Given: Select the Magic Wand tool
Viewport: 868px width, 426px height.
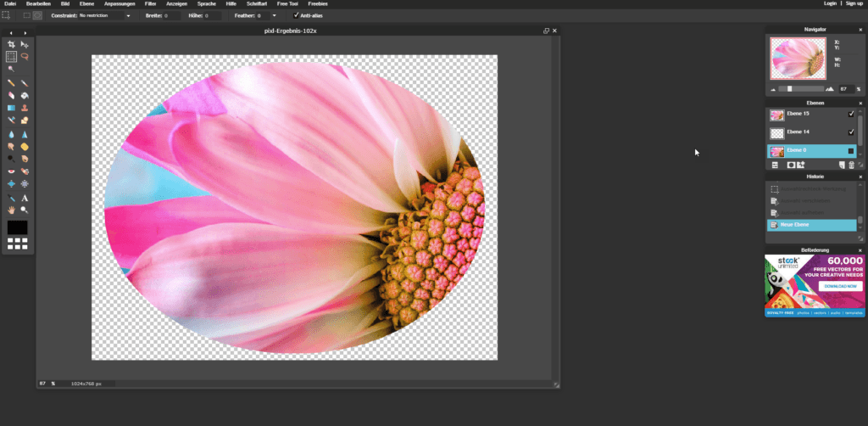Looking at the screenshot, I should coord(11,69).
